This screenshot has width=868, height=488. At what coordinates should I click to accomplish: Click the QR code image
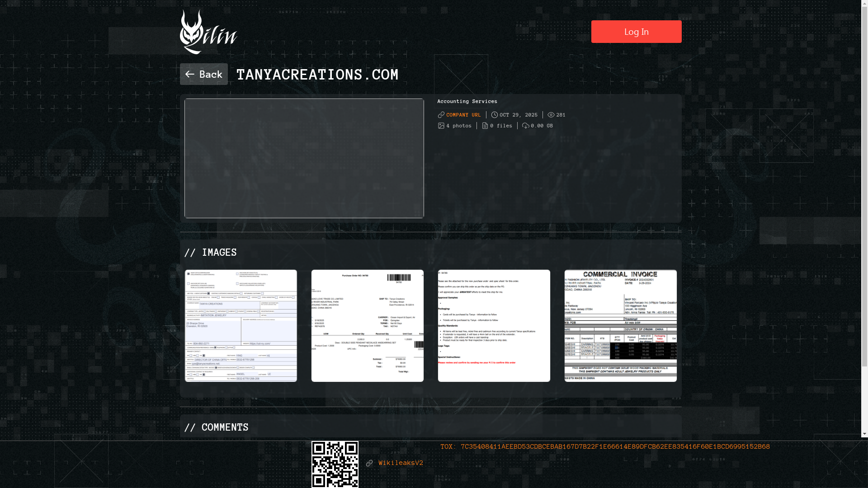pyautogui.click(x=335, y=464)
